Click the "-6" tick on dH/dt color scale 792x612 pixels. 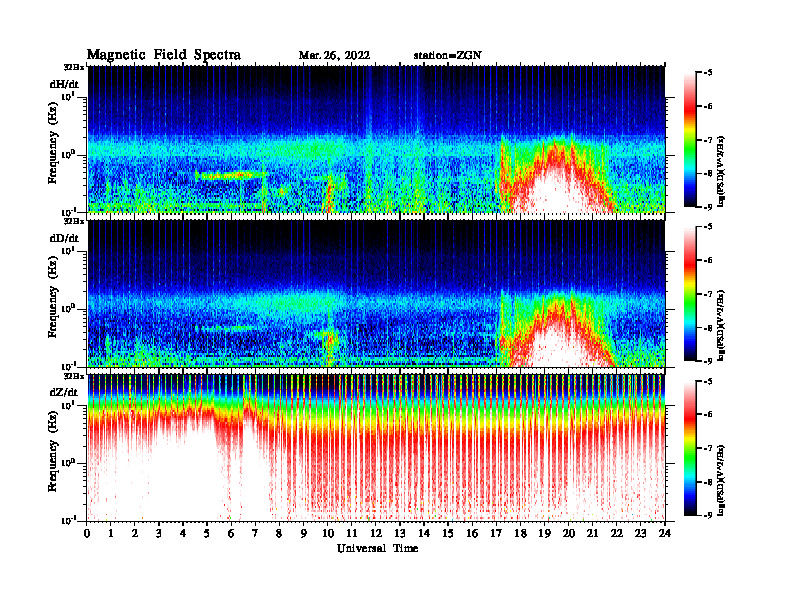tap(708, 107)
